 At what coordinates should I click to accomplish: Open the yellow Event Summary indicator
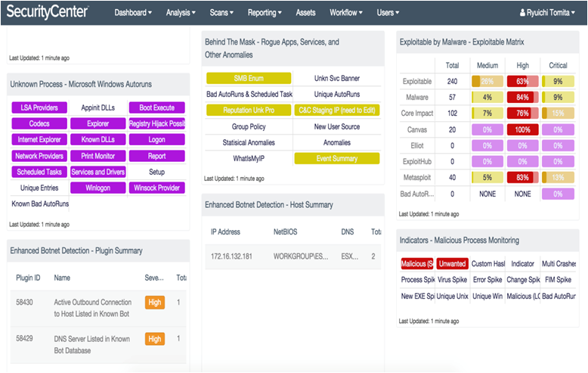tap(337, 158)
